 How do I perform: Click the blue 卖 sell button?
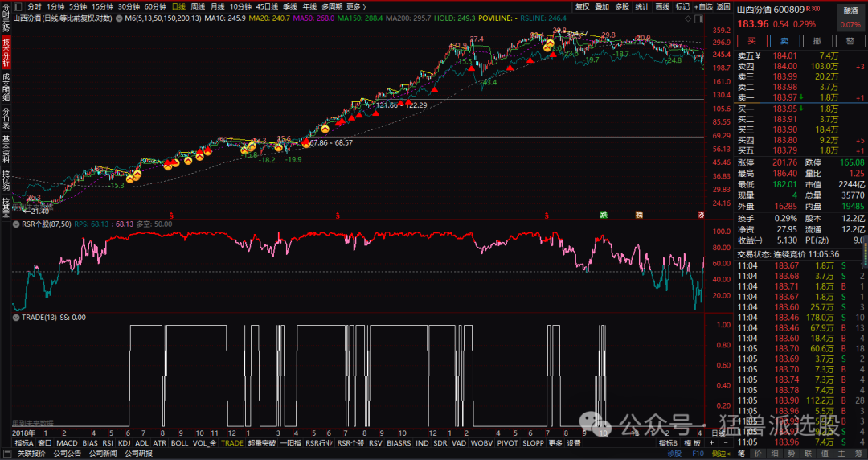tap(784, 41)
